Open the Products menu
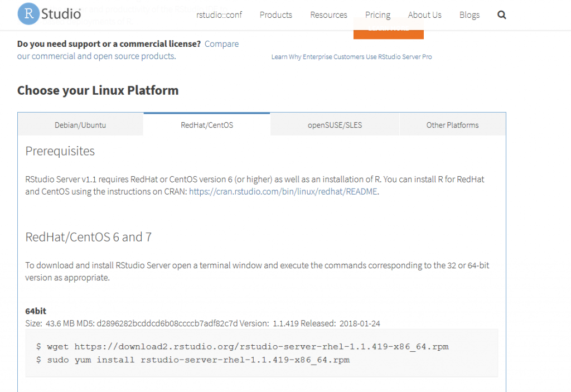This screenshot has width=571, height=392. point(275,15)
